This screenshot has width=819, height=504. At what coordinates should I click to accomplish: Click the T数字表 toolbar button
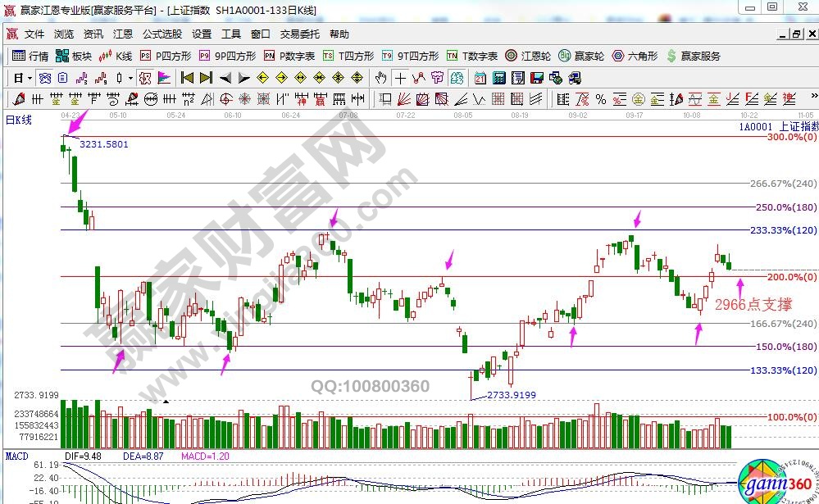(472, 56)
